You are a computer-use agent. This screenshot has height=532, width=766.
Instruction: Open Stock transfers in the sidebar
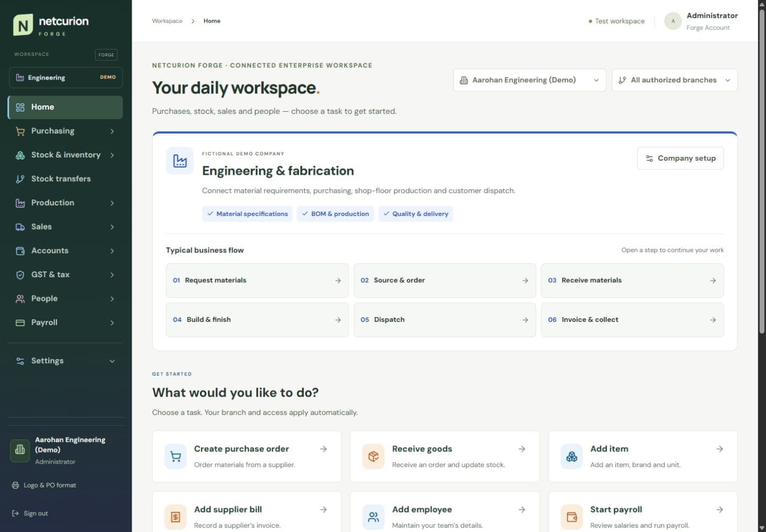tap(65, 179)
